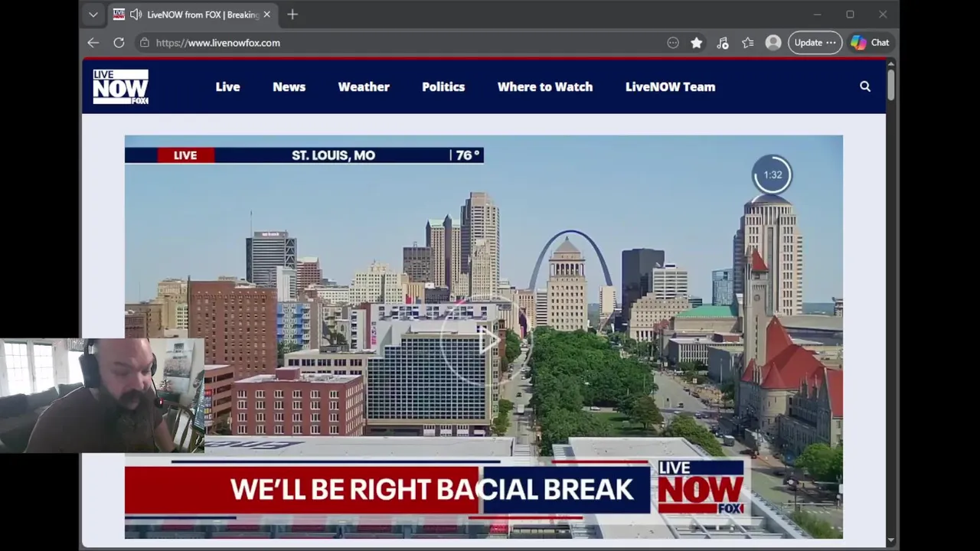Maximize the browser window
Screen dimensions: 980x551
[850, 15]
